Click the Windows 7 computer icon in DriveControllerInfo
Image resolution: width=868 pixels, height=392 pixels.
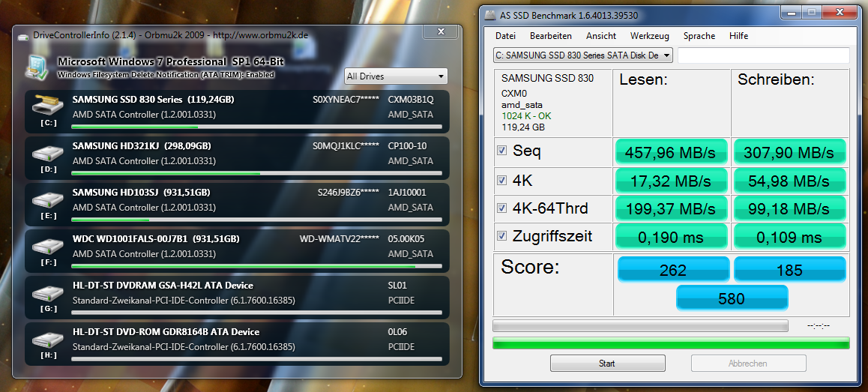(37, 66)
